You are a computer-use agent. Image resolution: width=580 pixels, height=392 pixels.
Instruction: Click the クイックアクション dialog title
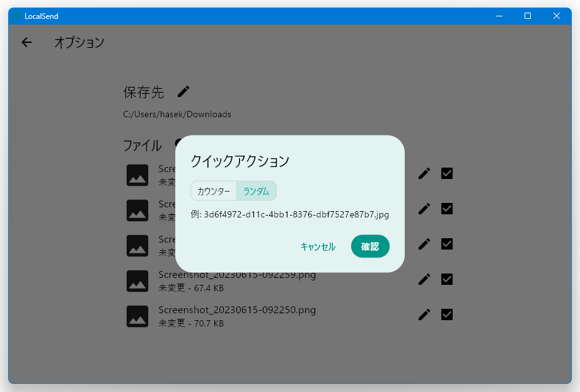point(240,161)
